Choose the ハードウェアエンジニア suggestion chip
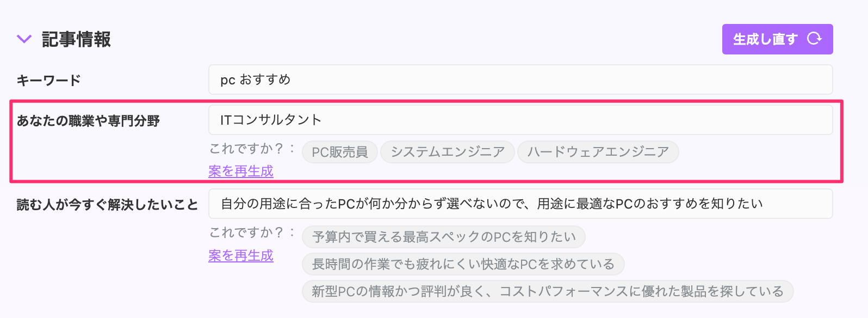 (598, 152)
